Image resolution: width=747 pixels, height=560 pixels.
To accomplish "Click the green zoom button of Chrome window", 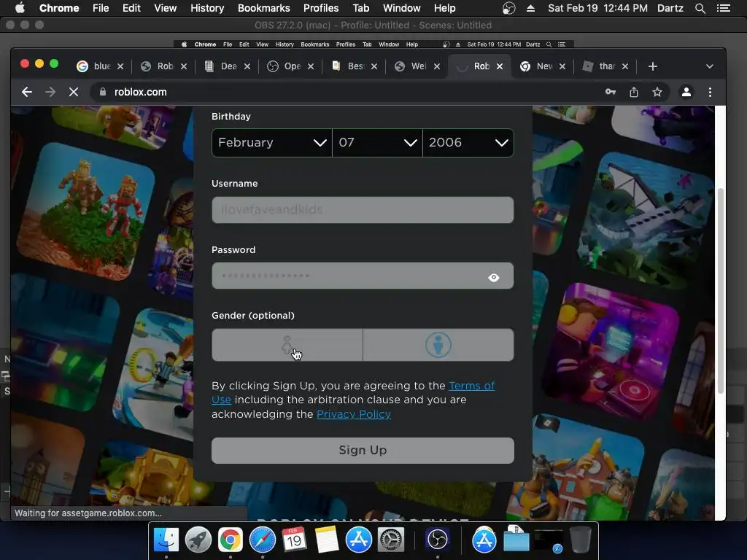I will pos(54,63).
